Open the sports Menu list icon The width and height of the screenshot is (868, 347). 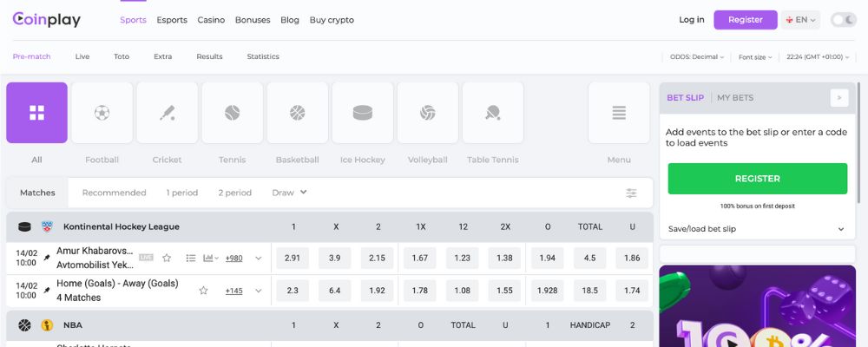pyautogui.click(x=619, y=113)
